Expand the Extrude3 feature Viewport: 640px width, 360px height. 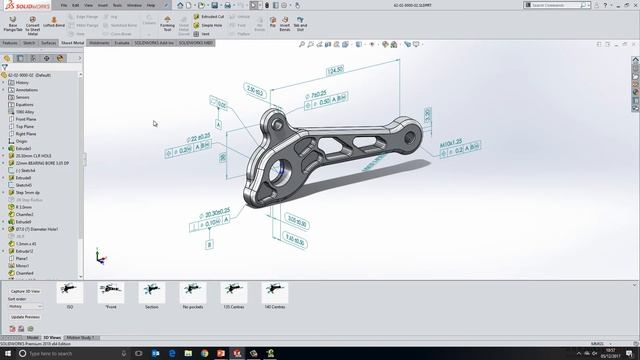point(4,149)
